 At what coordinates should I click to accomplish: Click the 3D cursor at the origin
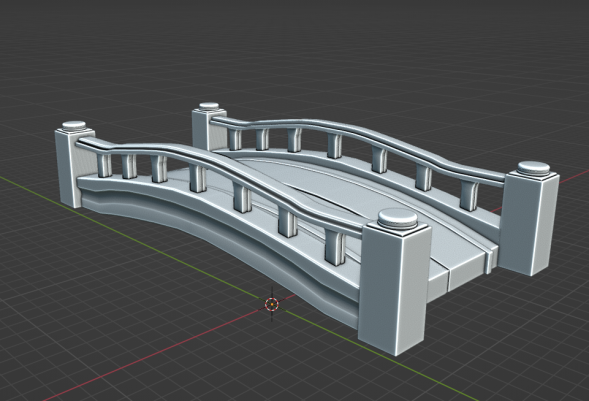[272, 304]
